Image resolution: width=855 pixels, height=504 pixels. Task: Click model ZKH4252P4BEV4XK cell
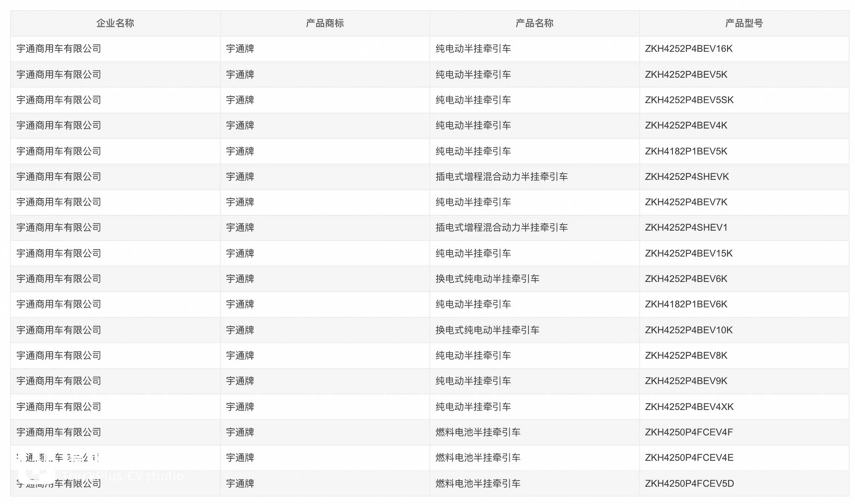[689, 407]
